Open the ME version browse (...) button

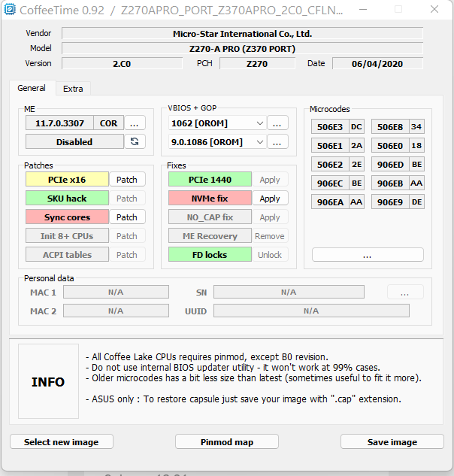tap(135, 123)
